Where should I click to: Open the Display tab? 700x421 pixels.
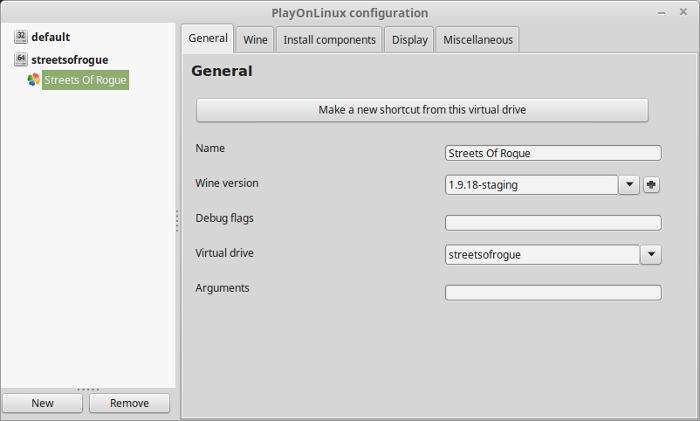click(x=409, y=40)
